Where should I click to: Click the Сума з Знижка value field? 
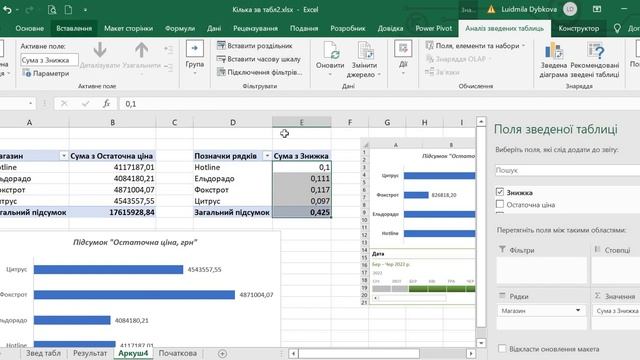[x=616, y=311]
